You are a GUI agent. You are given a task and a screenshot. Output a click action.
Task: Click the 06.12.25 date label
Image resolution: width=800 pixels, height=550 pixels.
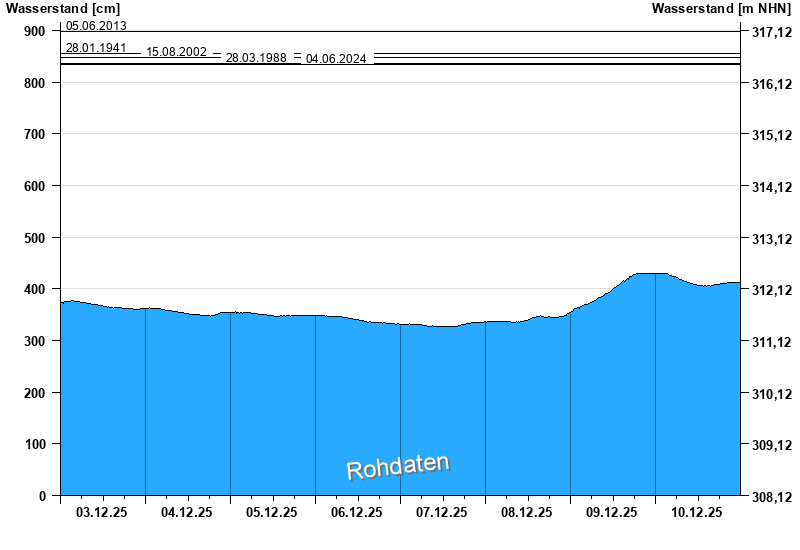pos(357,513)
